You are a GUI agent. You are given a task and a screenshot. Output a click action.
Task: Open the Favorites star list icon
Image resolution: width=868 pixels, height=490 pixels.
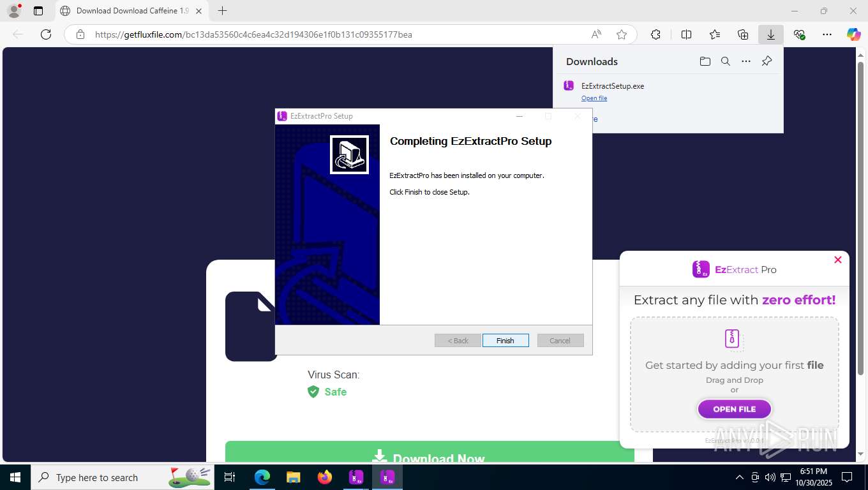[715, 34]
